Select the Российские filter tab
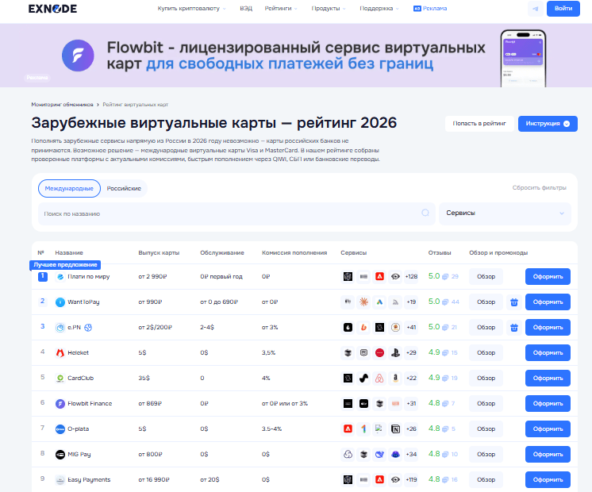The image size is (592, 492). tap(124, 188)
